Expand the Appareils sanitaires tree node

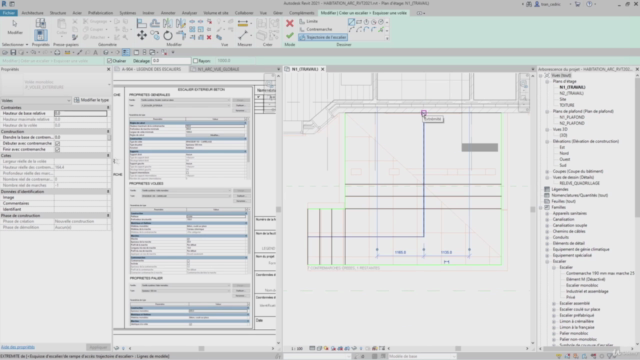tap(547, 213)
